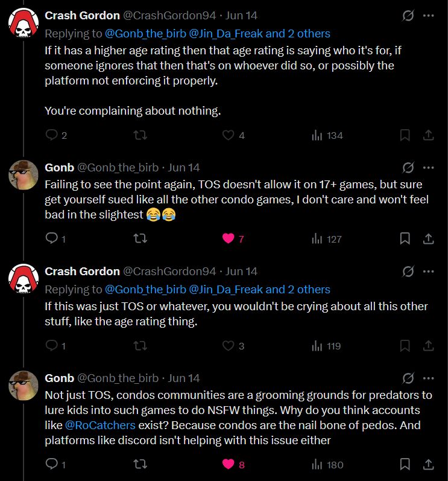Image resolution: width=448 pixels, height=481 pixels.
Task: Unlike Gonb's tweet with 8 likes
Action: 229,464
